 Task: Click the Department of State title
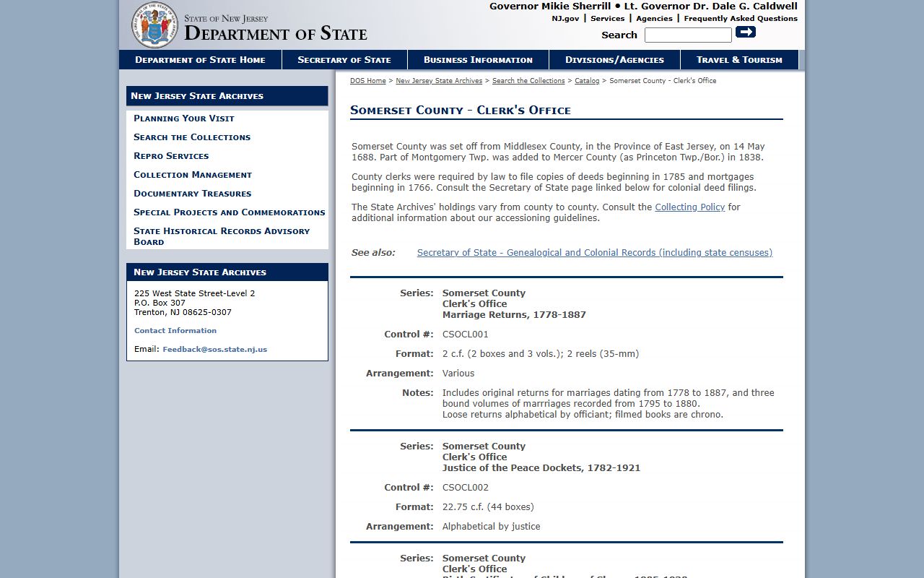pos(276,33)
